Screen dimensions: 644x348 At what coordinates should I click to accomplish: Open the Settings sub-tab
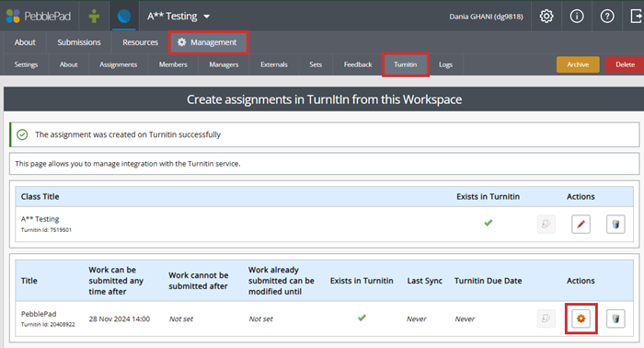[x=26, y=64]
